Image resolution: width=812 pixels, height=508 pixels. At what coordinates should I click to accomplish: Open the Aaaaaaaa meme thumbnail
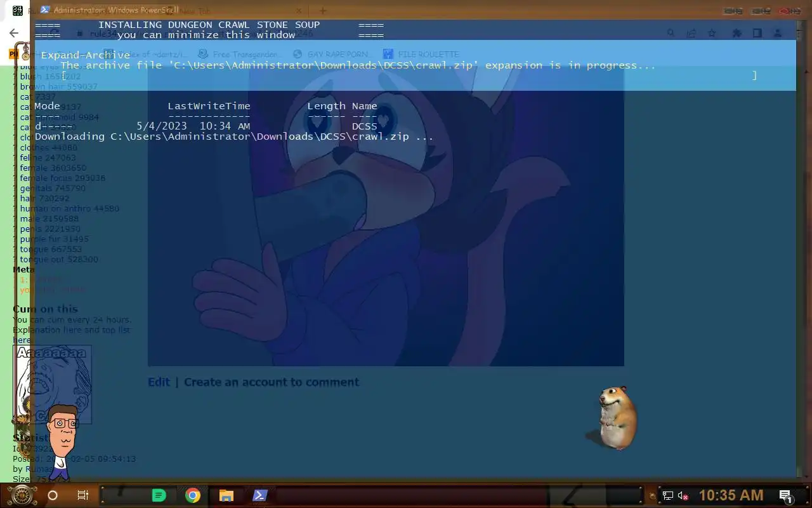53,384
